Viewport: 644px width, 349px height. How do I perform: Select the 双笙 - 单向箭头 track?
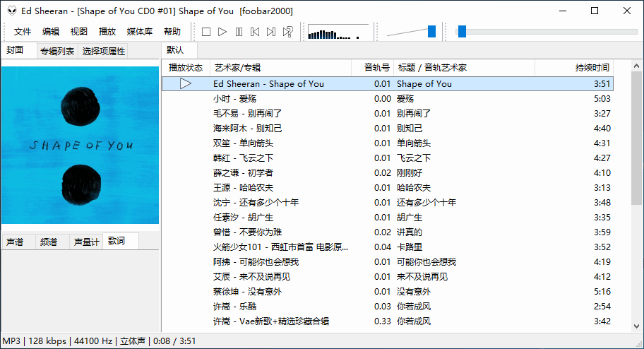388,143
